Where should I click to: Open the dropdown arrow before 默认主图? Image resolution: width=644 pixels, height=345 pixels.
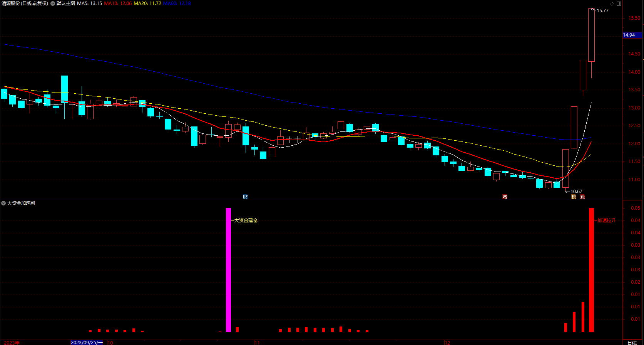pyautogui.click(x=53, y=3)
